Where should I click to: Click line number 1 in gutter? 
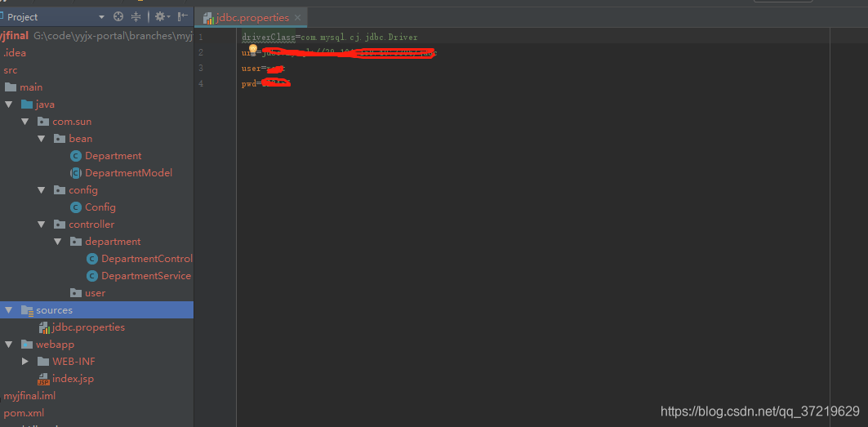point(200,37)
